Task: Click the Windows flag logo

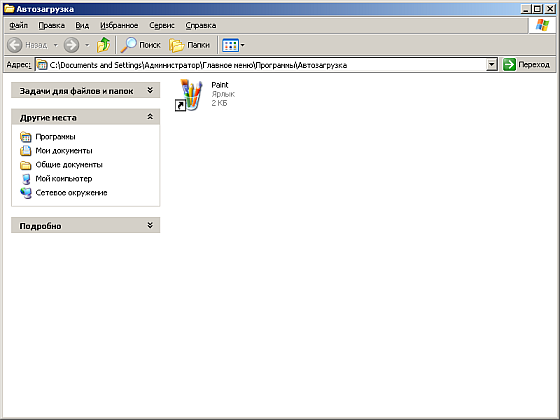Action: pos(542,25)
